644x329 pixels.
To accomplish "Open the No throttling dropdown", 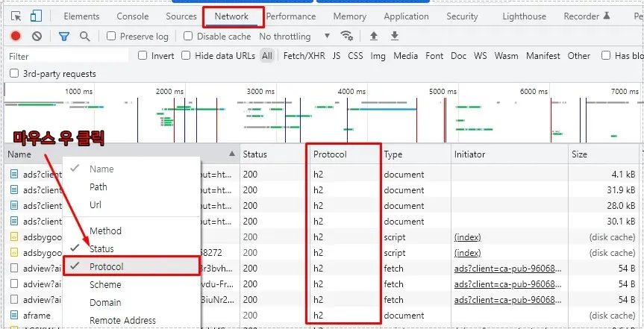I will tap(295, 36).
